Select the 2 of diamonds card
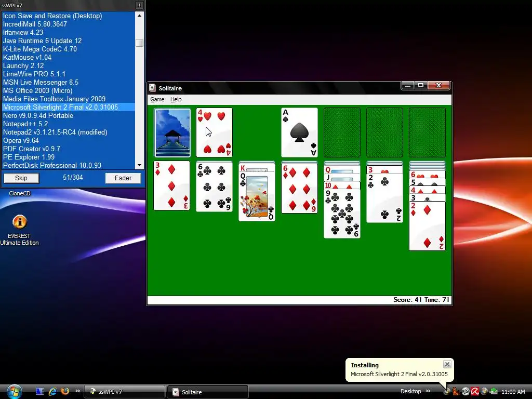This screenshot has width=532, height=399. point(427,226)
